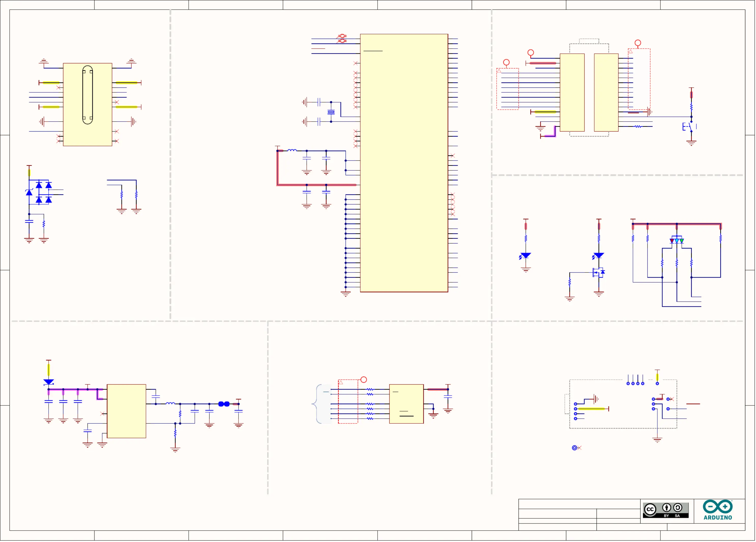Click the LED wired straight to ground

[x=525, y=256]
